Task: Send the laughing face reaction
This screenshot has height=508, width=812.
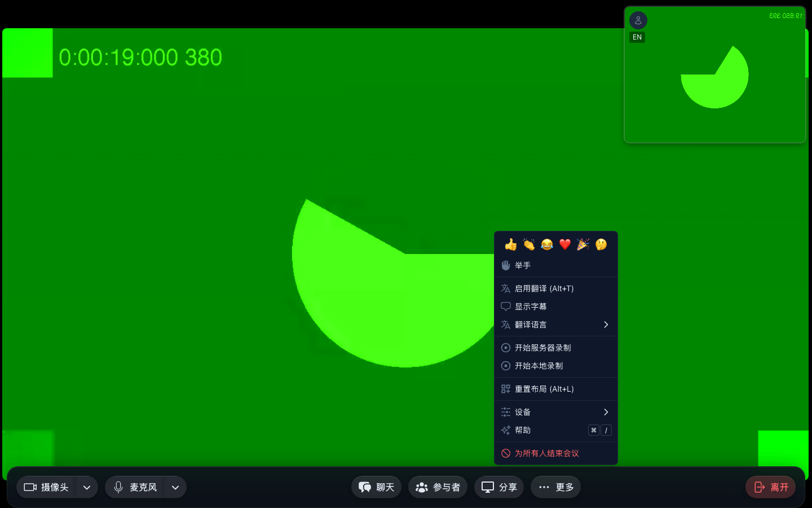Action: pyautogui.click(x=547, y=244)
